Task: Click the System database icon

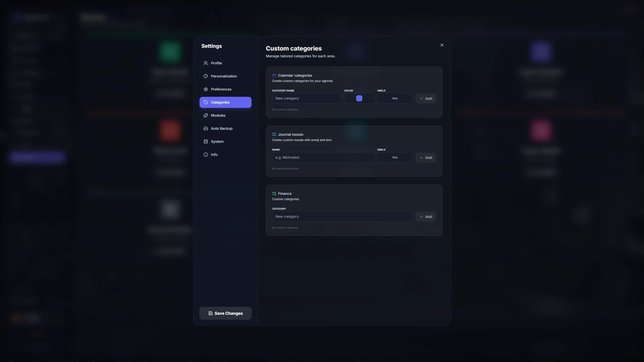Action: click(x=206, y=142)
